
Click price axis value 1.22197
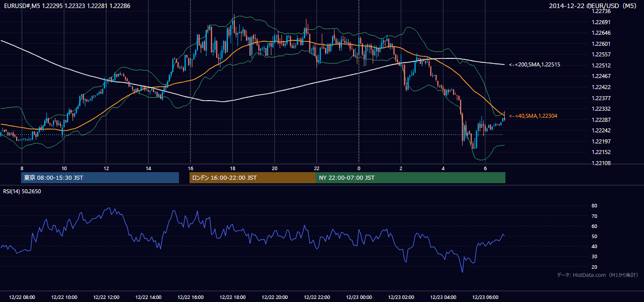click(602, 141)
